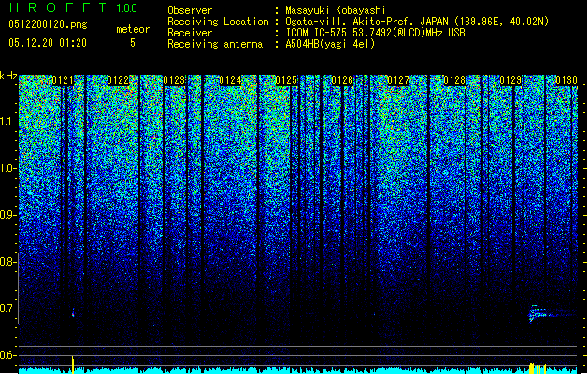Image resolution: width=588 pixels, height=374 pixels.
Task: Click the 0.6 frequency axis label
Action: click(x=7, y=355)
